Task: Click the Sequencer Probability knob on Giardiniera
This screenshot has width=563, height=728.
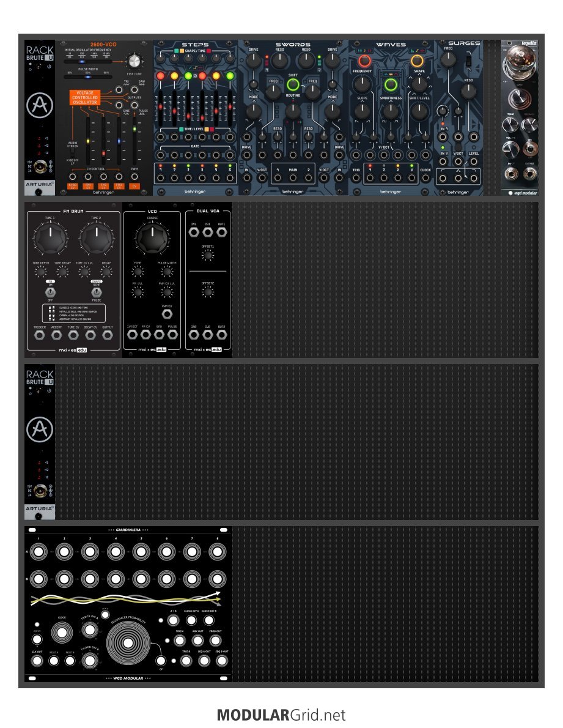Action: (x=128, y=643)
